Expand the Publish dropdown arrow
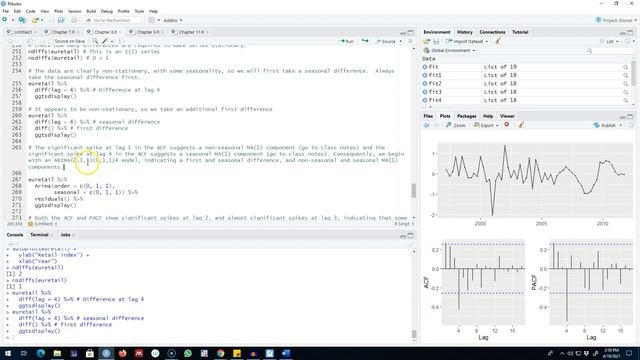The image size is (640, 360). point(621,125)
